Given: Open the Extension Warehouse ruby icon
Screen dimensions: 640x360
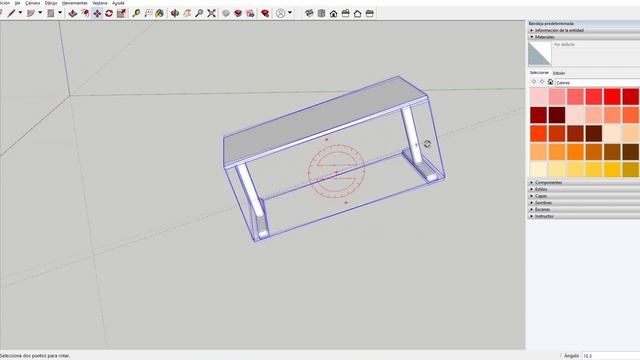Looking at the screenshot, I should point(265,13).
